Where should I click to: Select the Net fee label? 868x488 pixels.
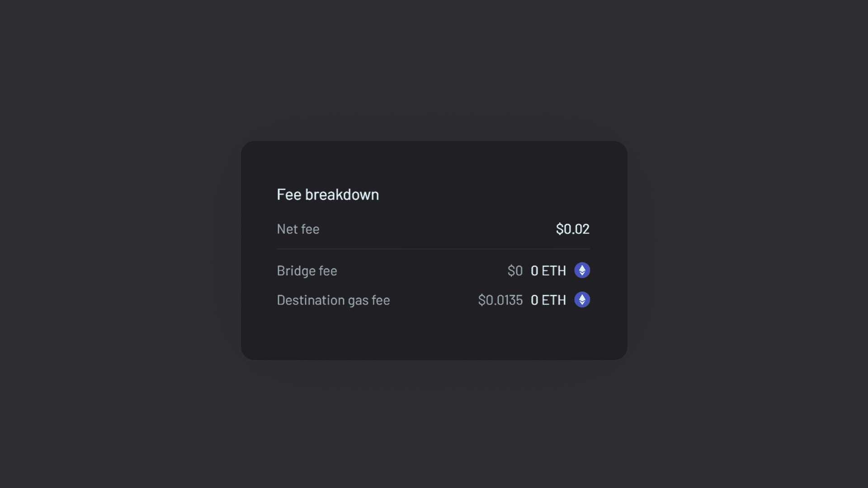coord(298,229)
